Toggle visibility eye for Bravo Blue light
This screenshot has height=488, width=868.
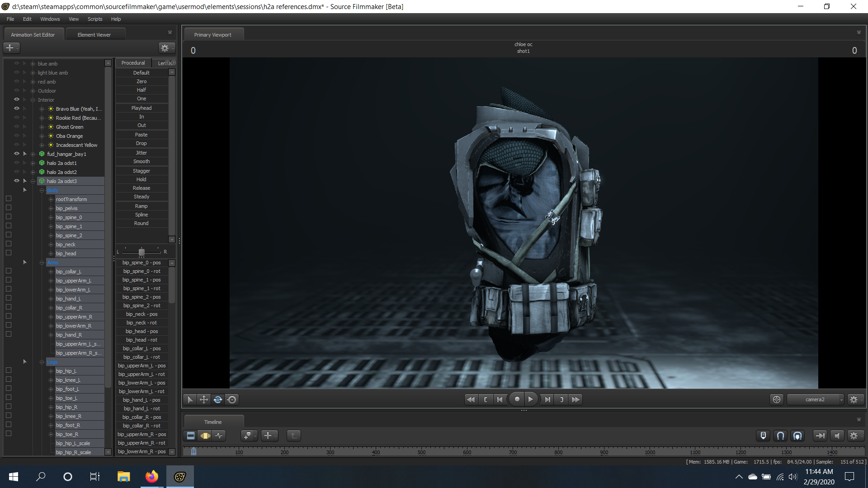point(17,108)
